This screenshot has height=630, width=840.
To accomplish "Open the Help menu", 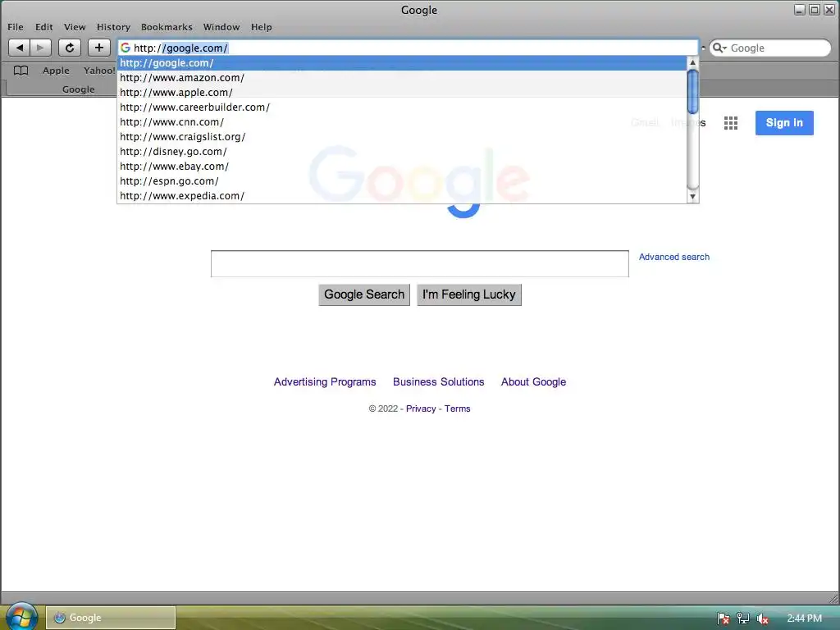I will 262,27.
